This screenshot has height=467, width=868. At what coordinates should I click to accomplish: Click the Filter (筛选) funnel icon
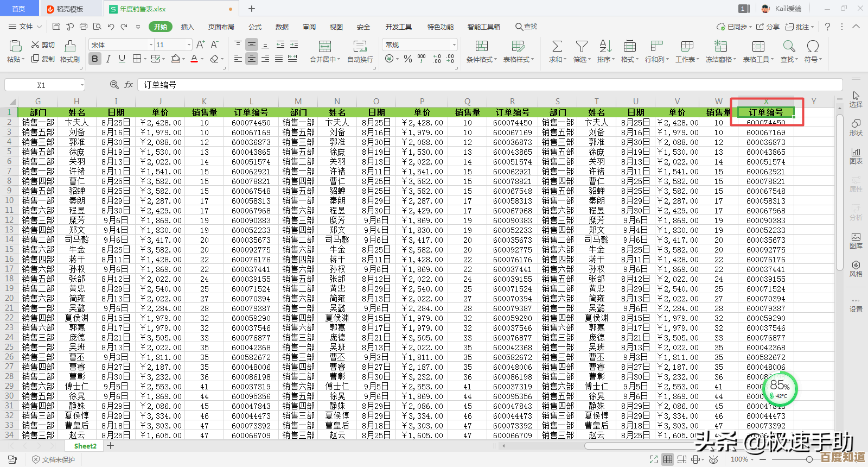tap(582, 47)
